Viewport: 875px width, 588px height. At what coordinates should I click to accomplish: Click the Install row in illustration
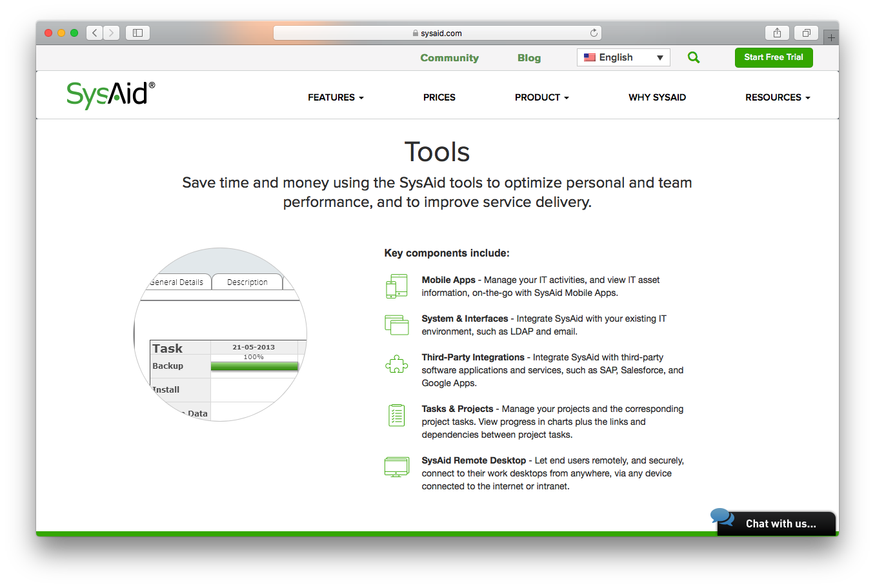pyautogui.click(x=166, y=389)
